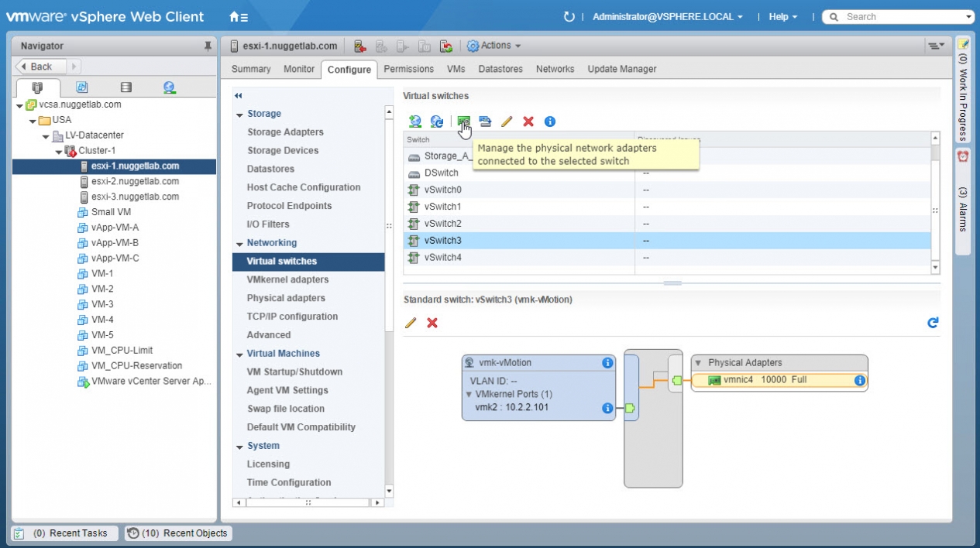Click the blue info icon in Virtual switches toolbar
This screenshot has width=980, height=548.
pyautogui.click(x=550, y=122)
